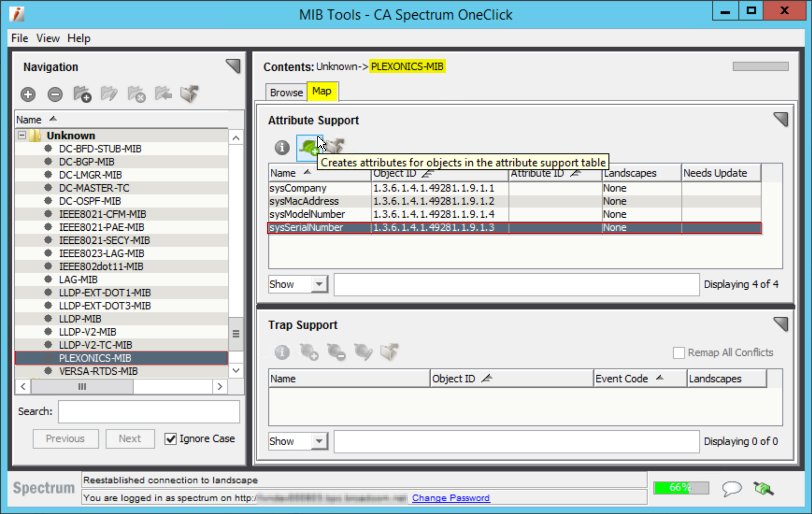This screenshot has width=812, height=514.
Task: Click the Next search button
Action: click(130, 438)
